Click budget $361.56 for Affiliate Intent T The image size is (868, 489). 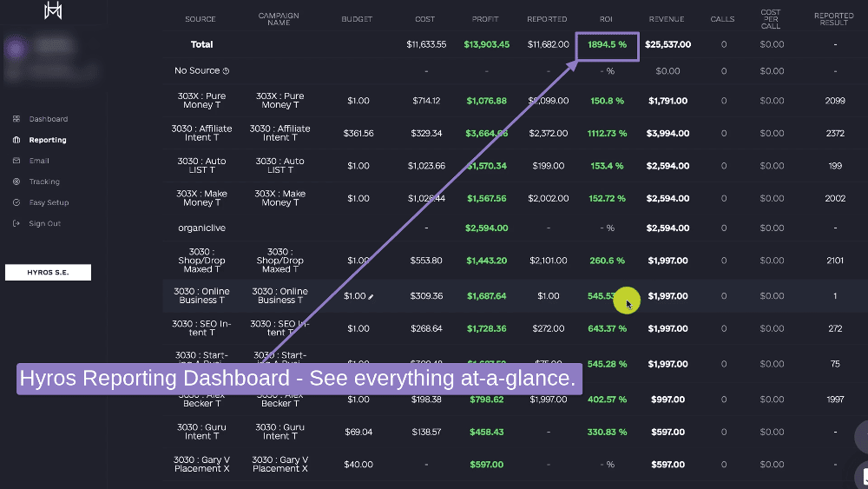tap(358, 134)
